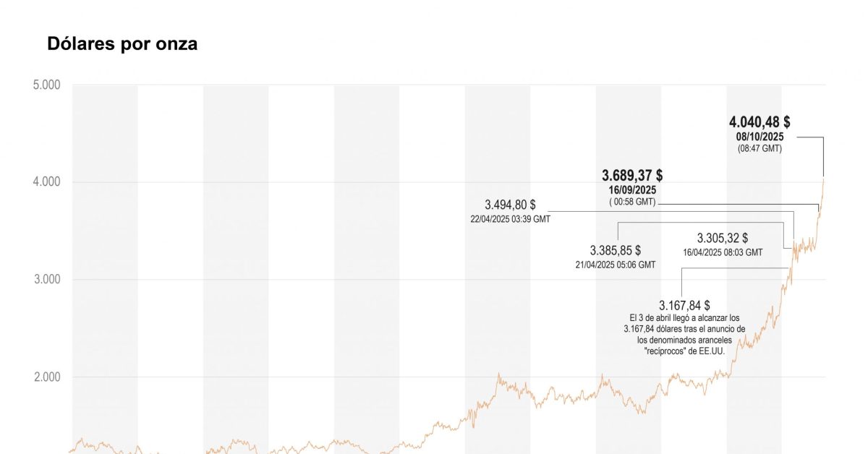Image resolution: width=868 pixels, height=454 pixels.
Task: Click the 16/04/2025 08:03 GMT timestamp
Action: tap(722, 252)
